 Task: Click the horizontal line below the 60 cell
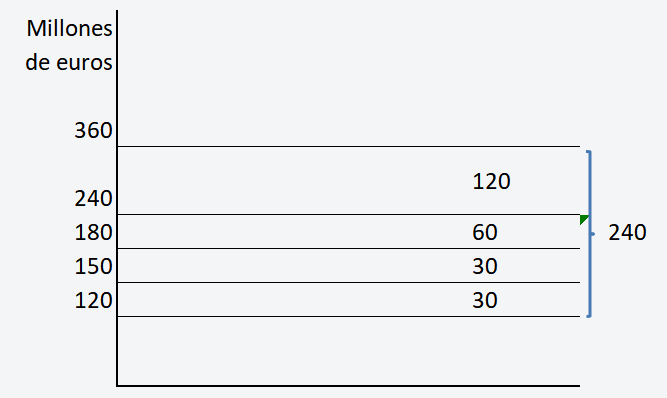(x=348, y=248)
